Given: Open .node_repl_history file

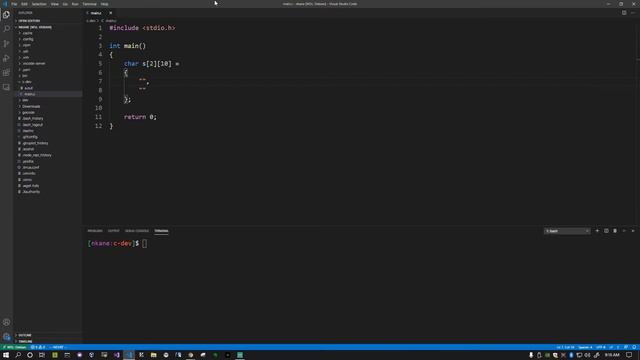Looking at the screenshot, I should pos(48,155).
